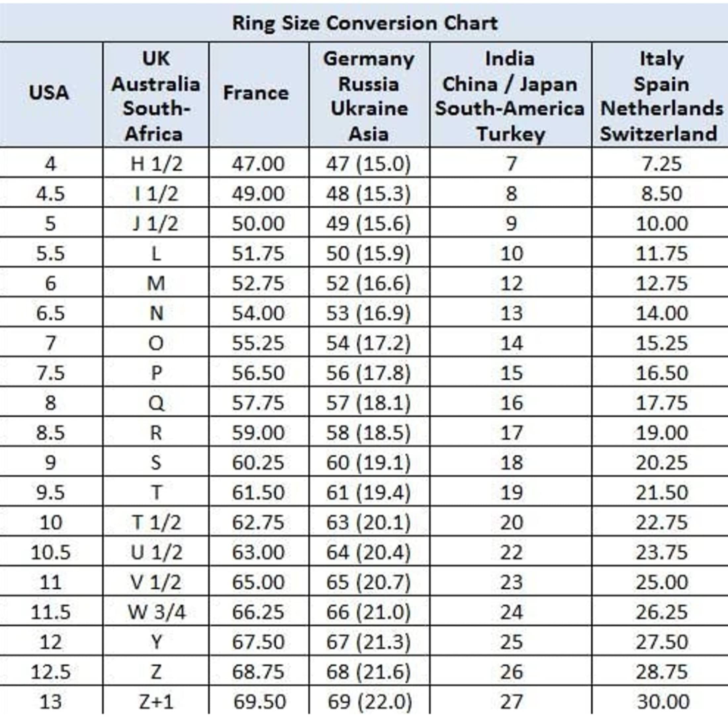The image size is (728, 719).
Task: Click the France column header
Action: pos(258,94)
